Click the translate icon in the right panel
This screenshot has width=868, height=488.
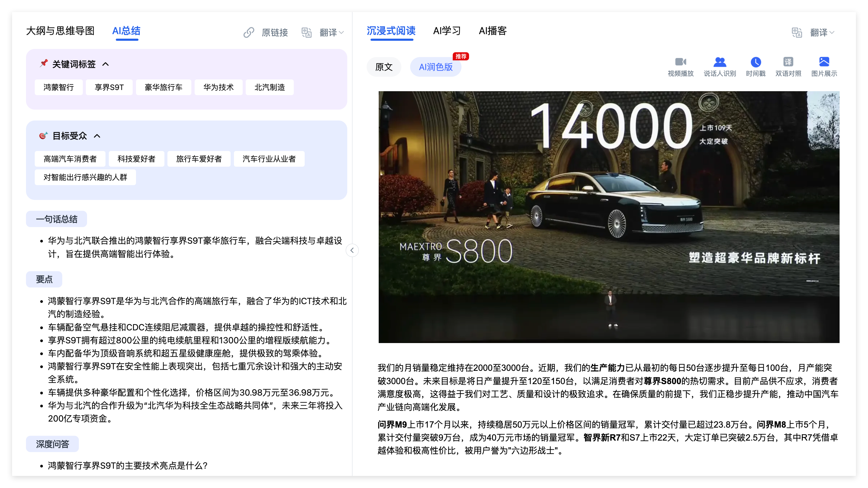[x=797, y=33]
